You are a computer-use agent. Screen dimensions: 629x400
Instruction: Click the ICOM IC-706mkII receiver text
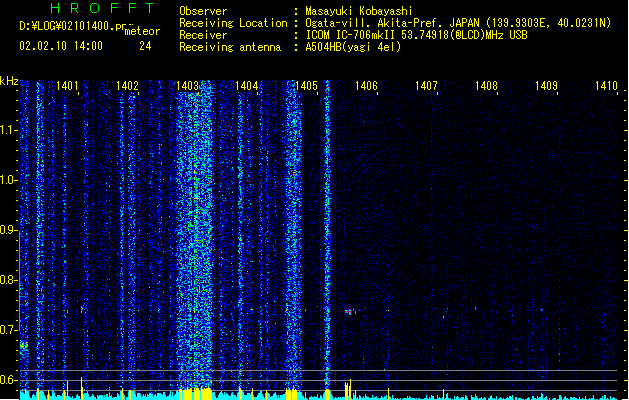point(416,35)
